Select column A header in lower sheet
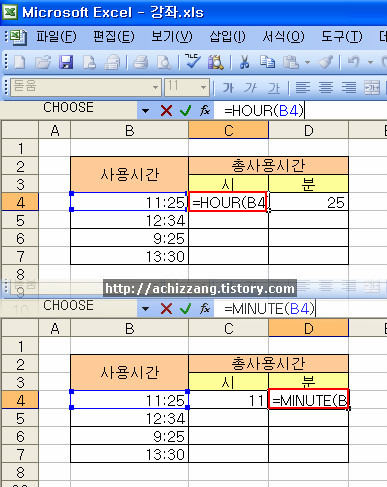 point(55,329)
